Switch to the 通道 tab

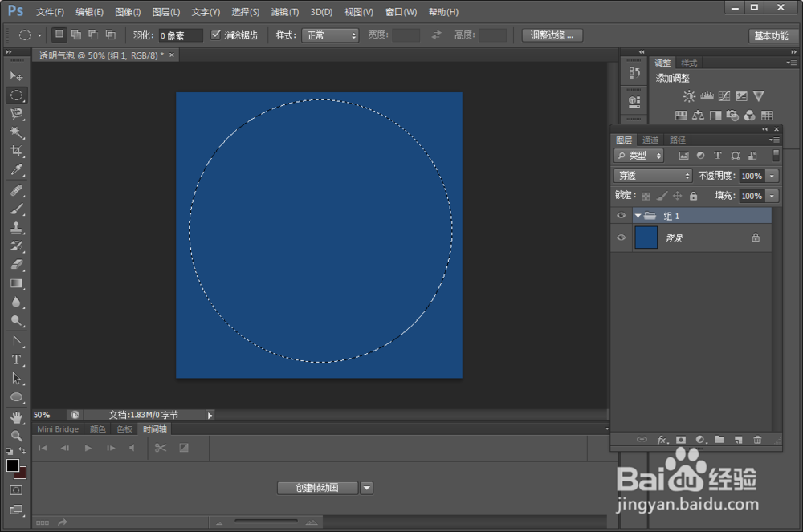tap(650, 140)
